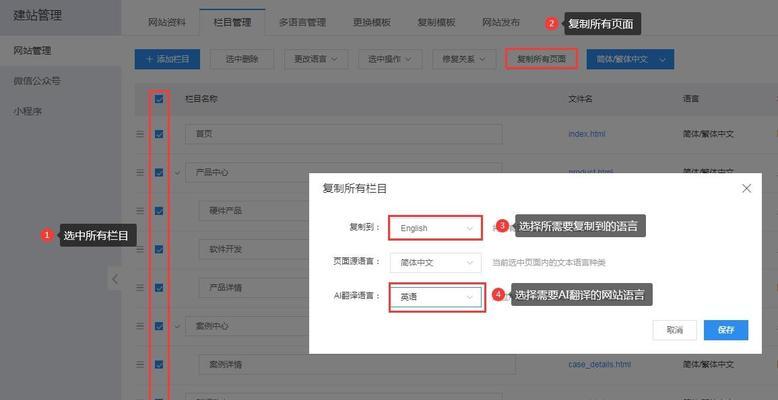Click the 建站管理 sidebar title

point(38,15)
